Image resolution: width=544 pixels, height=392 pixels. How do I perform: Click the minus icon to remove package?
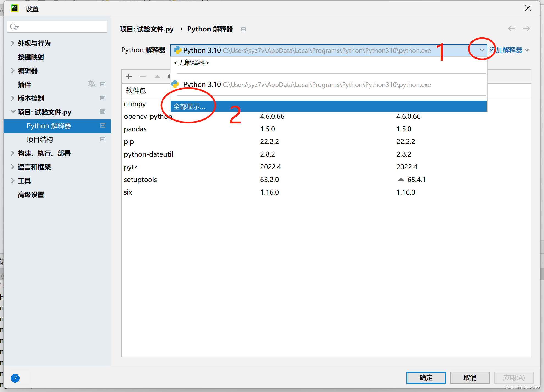point(143,76)
